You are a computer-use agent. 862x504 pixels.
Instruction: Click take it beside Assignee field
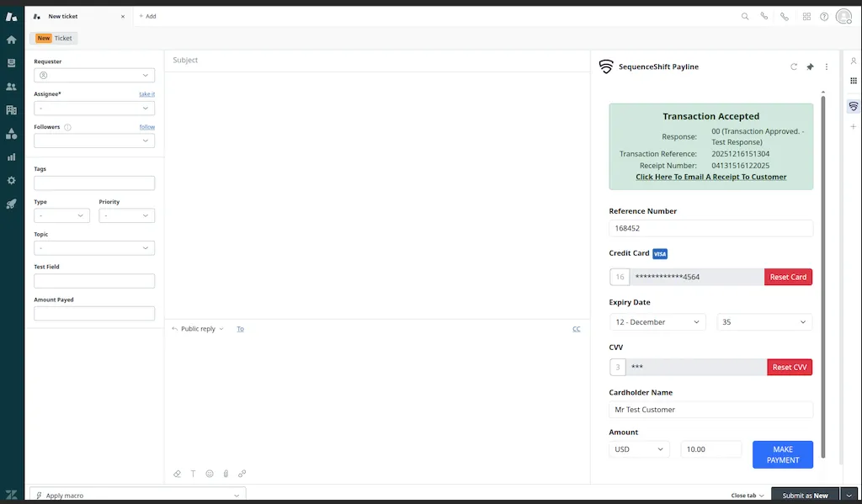point(147,93)
